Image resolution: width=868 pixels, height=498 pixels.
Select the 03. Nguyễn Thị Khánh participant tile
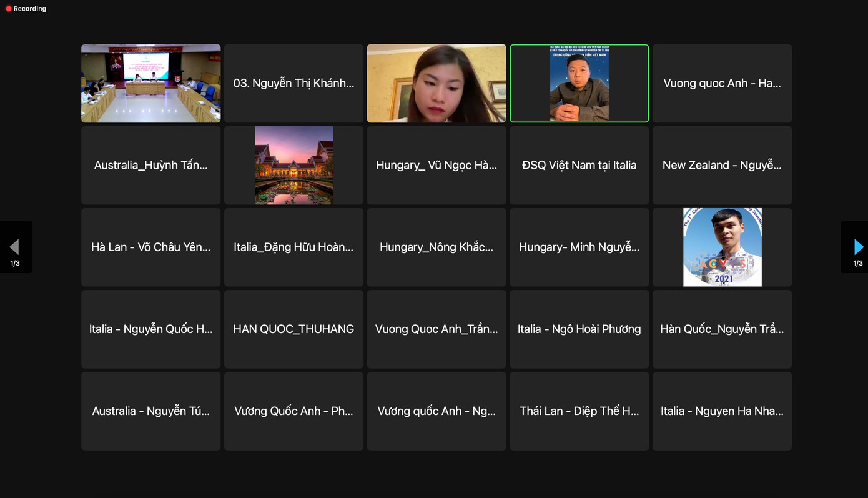[293, 83]
